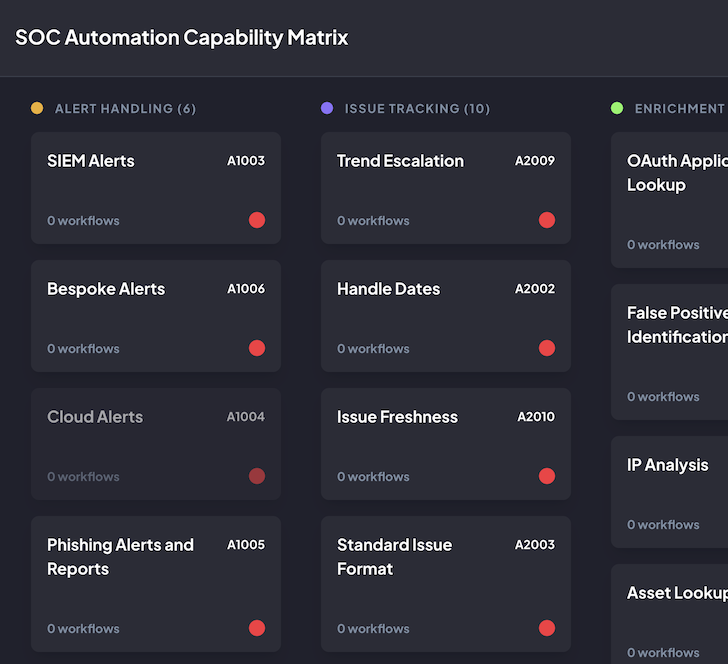728x664 pixels.
Task: Select the Alert Handling (6) column header
Action: [125, 108]
